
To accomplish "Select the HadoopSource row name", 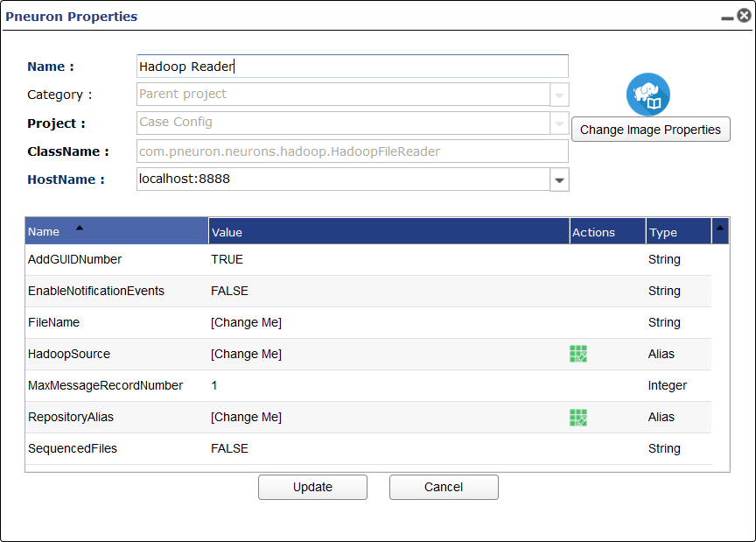I will click(69, 354).
